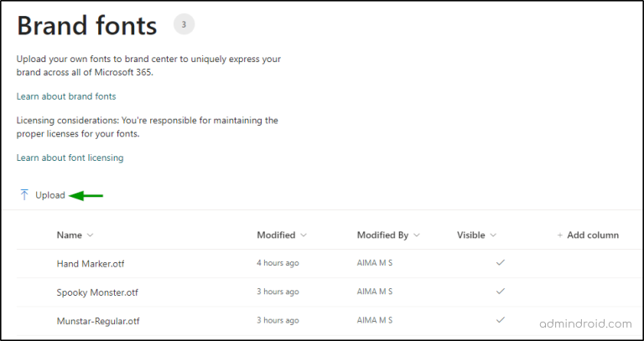
Task: Click '3 hours ago' in Spooky Monster row
Action: click(278, 292)
